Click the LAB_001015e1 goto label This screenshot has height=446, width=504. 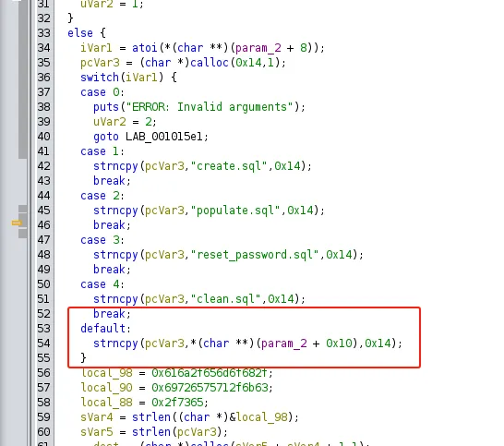click(x=164, y=137)
